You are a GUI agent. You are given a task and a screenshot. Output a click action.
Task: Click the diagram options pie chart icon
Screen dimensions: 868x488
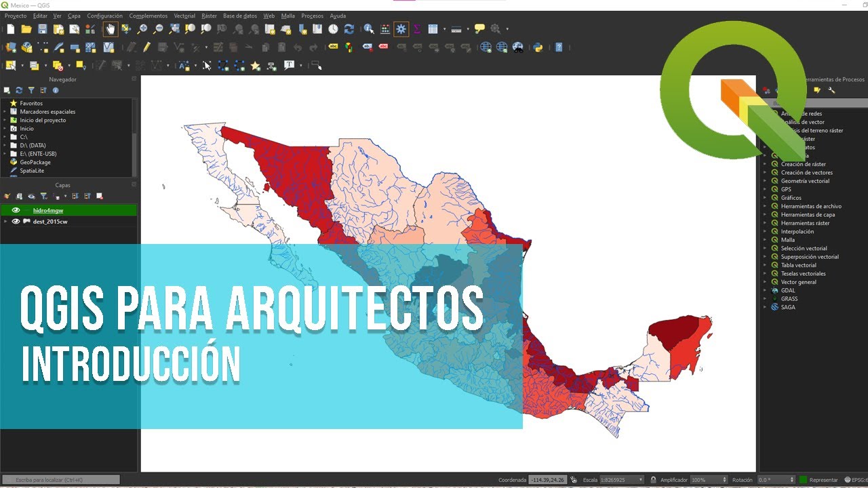pyautogui.click(x=349, y=47)
